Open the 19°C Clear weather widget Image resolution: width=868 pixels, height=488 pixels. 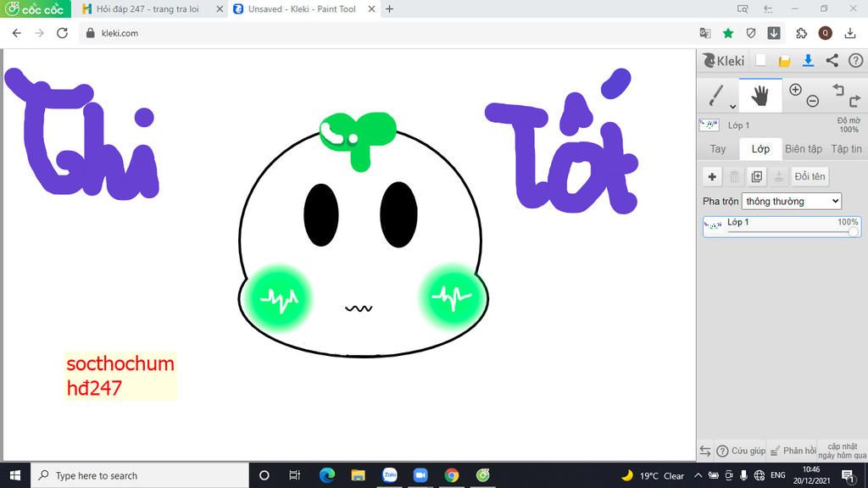653,475
